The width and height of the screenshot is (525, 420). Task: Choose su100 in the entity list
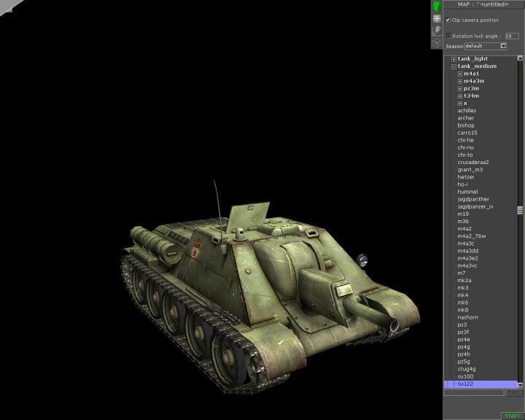465,376
